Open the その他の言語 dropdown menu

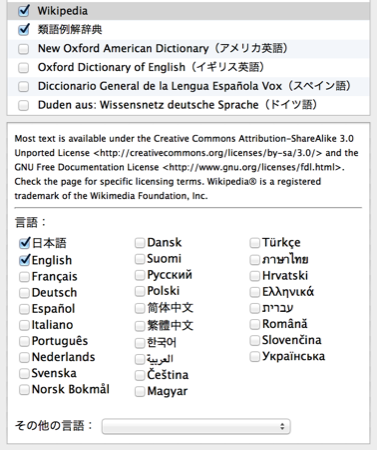point(196,426)
